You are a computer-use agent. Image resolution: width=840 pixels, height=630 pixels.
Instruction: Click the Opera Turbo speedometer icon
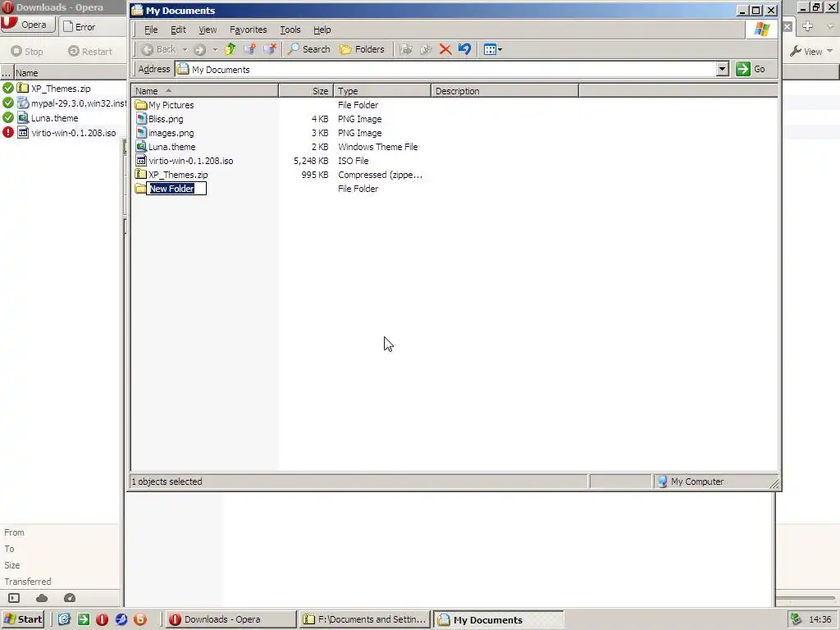(x=70, y=598)
